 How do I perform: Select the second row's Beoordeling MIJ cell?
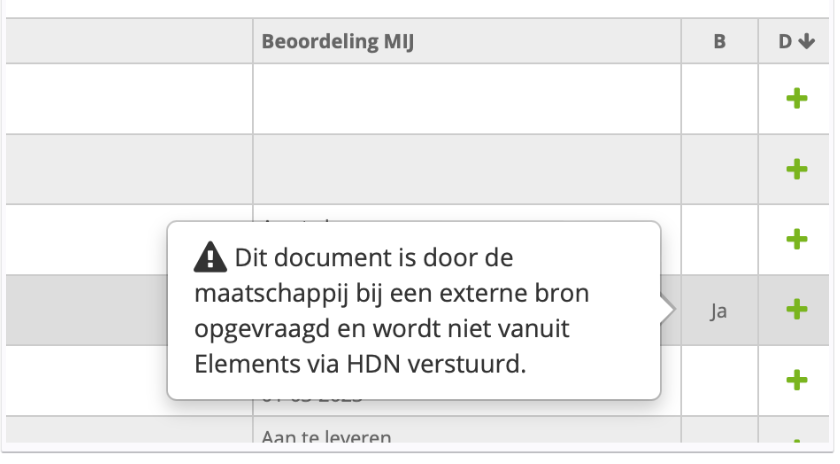[x=466, y=170]
